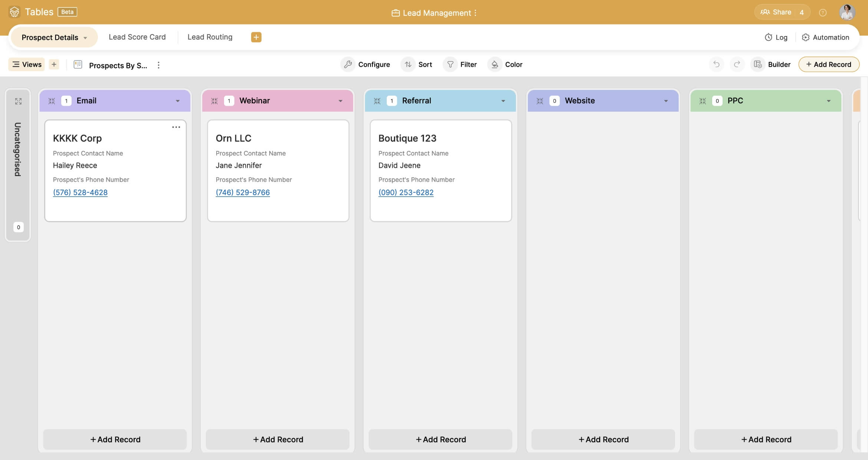Open the three-dot menu on KKKK Corp card
The image size is (868, 460).
point(176,126)
